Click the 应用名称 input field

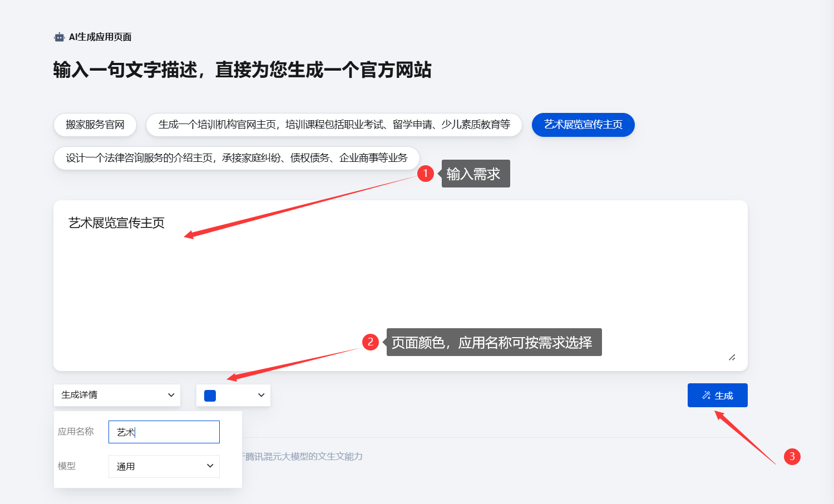click(164, 432)
